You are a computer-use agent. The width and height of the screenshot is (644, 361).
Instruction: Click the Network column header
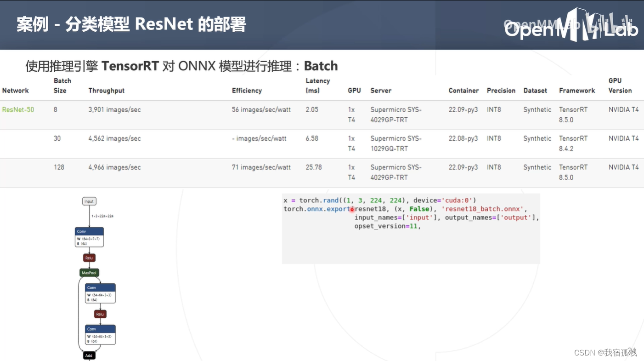pos(16,91)
